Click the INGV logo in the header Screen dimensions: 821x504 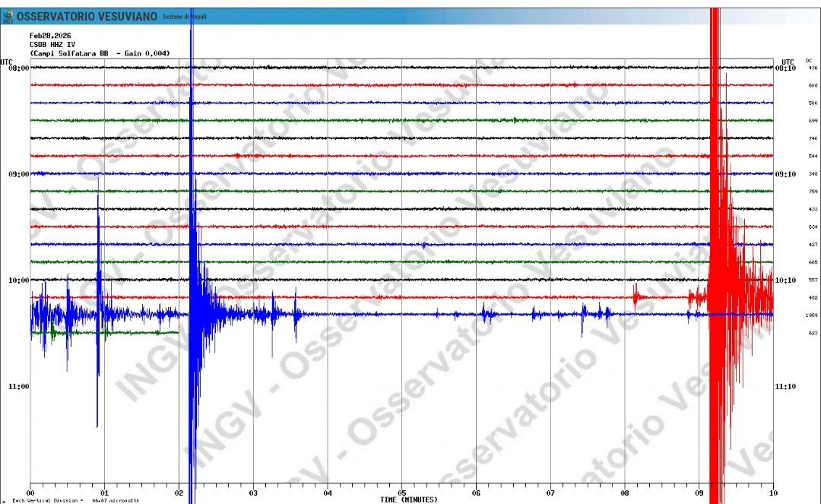pos(8,16)
